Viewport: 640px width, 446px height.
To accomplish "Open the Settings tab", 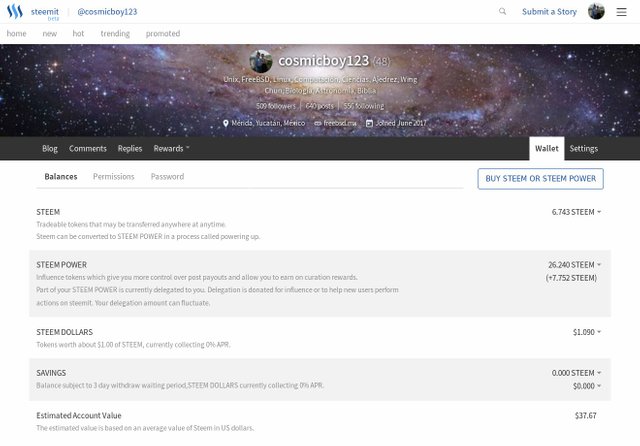I will pos(583,149).
